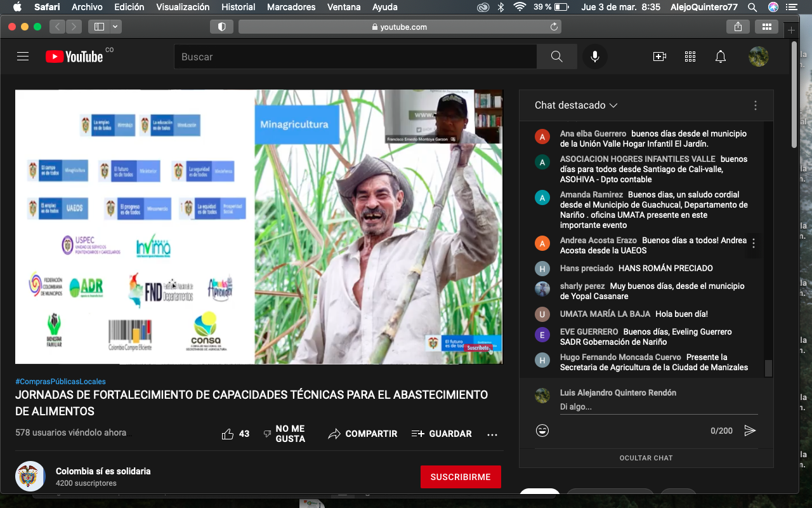Start voice search with microphone icon

pyautogui.click(x=595, y=57)
